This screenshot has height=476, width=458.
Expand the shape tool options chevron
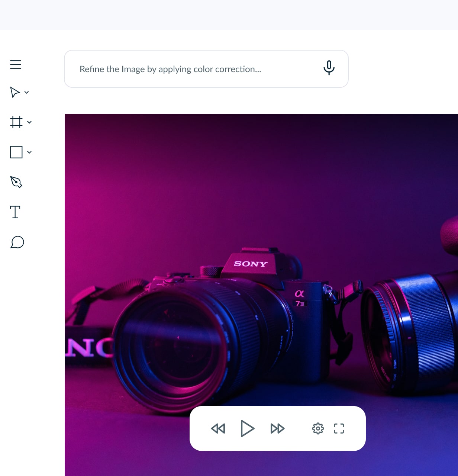[x=29, y=152]
